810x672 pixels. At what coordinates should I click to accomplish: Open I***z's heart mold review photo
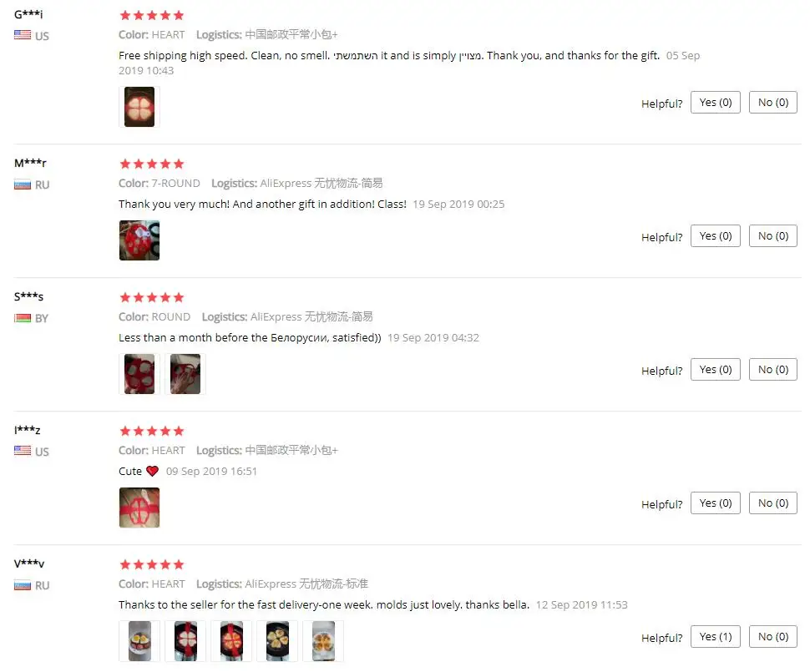point(139,508)
